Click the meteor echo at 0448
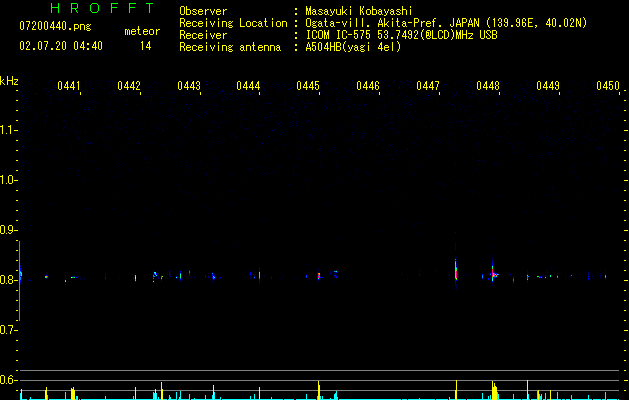This screenshot has width=629, height=400. click(x=493, y=274)
